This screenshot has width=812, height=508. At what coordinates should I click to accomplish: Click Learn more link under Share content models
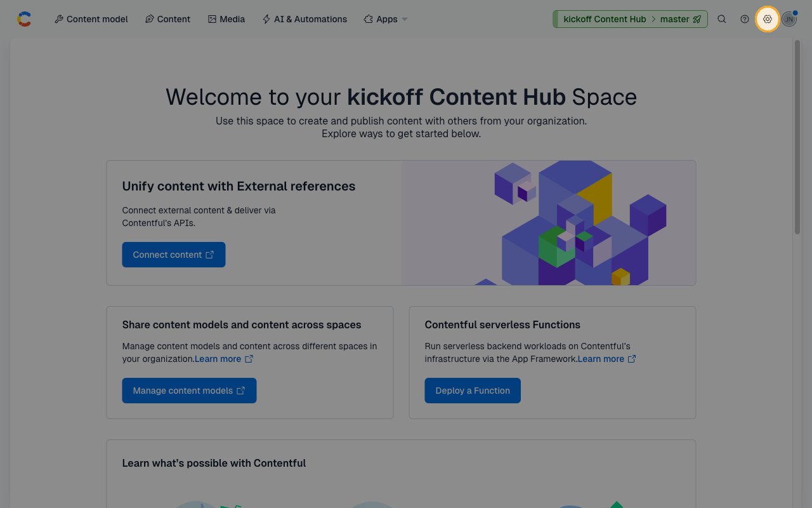tap(224, 359)
